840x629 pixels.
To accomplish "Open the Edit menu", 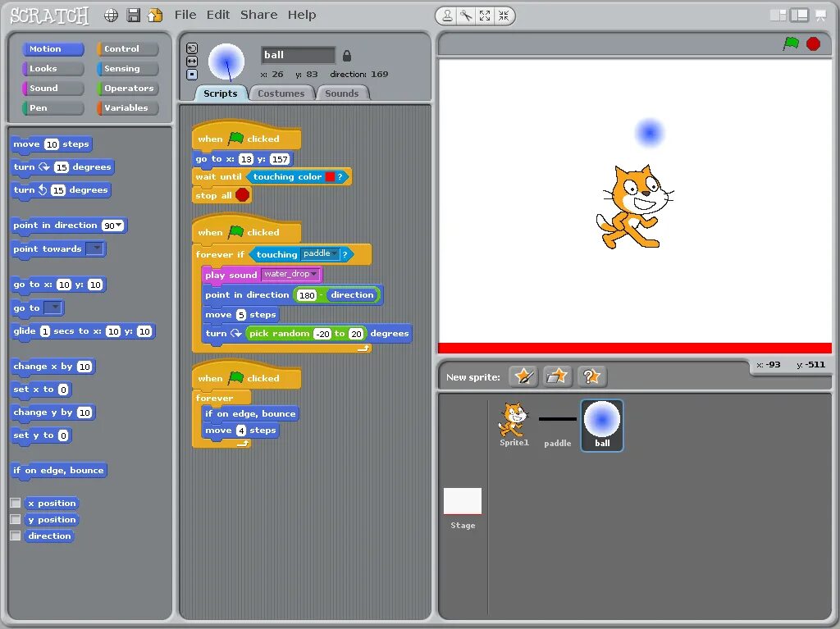I will pos(218,15).
